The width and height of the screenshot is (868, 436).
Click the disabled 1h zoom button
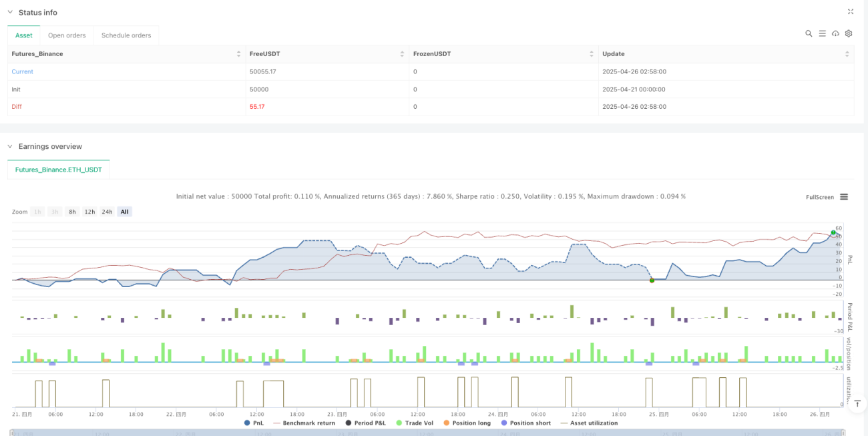tap(37, 212)
